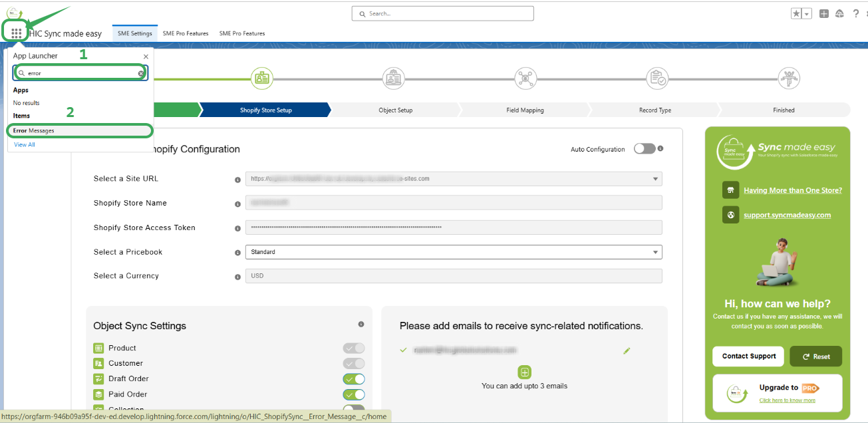Viewport: 868px width, 423px height.
Task: Clear the App Launcher search text
Action: click(x=141, y=73)
